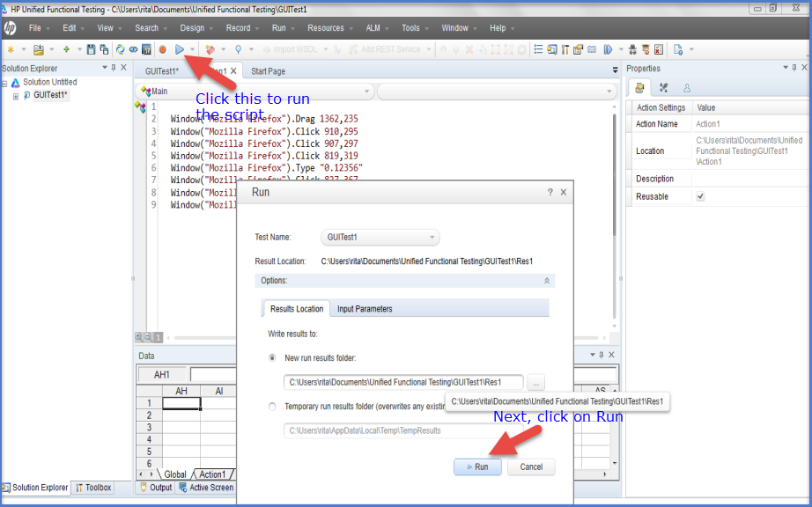Select the Global data sheet tab
812x507 pixels.
click(175, 474)
